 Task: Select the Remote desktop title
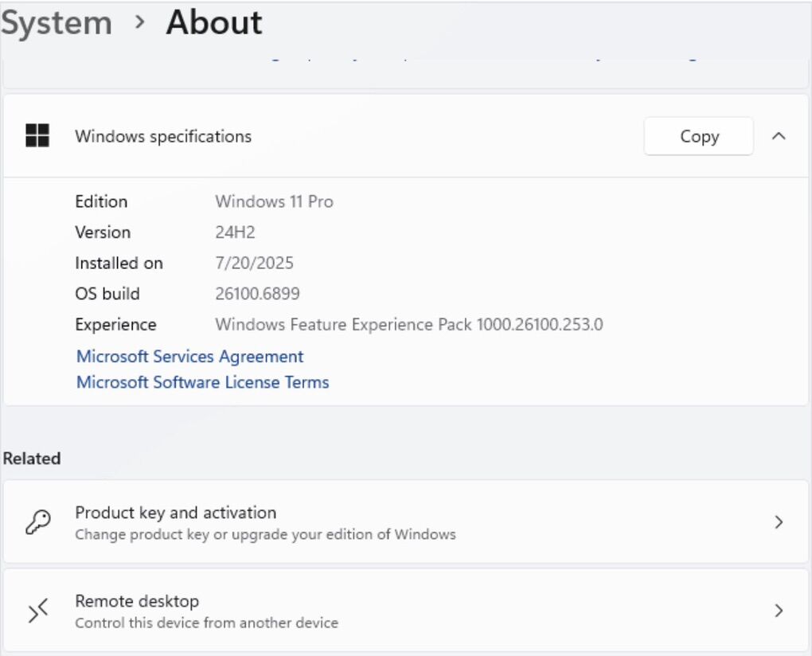(x=136, y=601)
